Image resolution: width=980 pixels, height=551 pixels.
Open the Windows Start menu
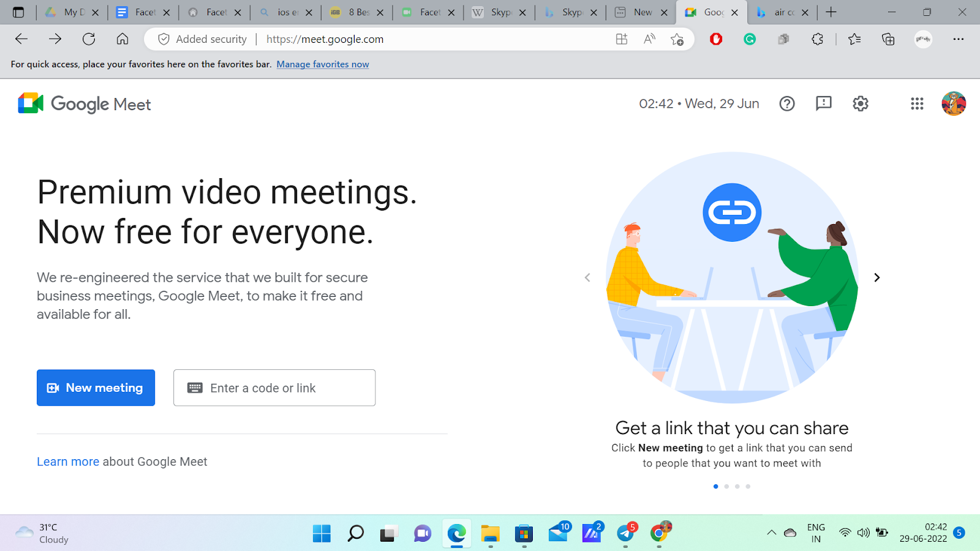click(x=322, y=533)
